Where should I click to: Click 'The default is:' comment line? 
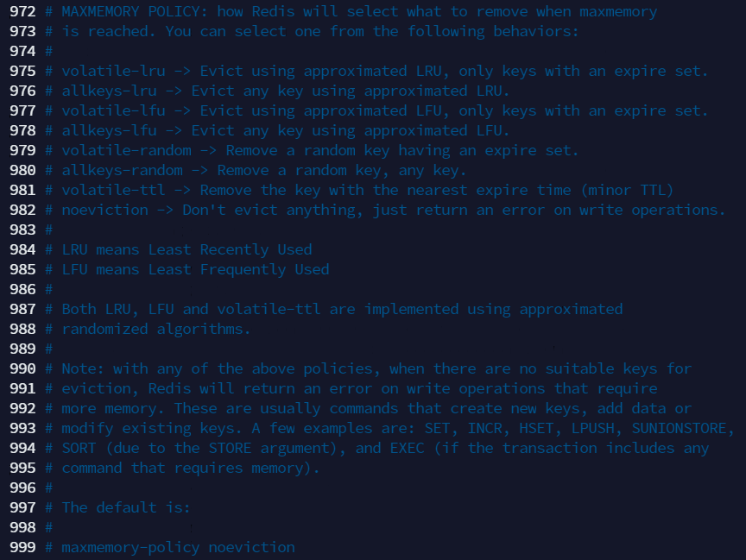(x=117, y=507)
